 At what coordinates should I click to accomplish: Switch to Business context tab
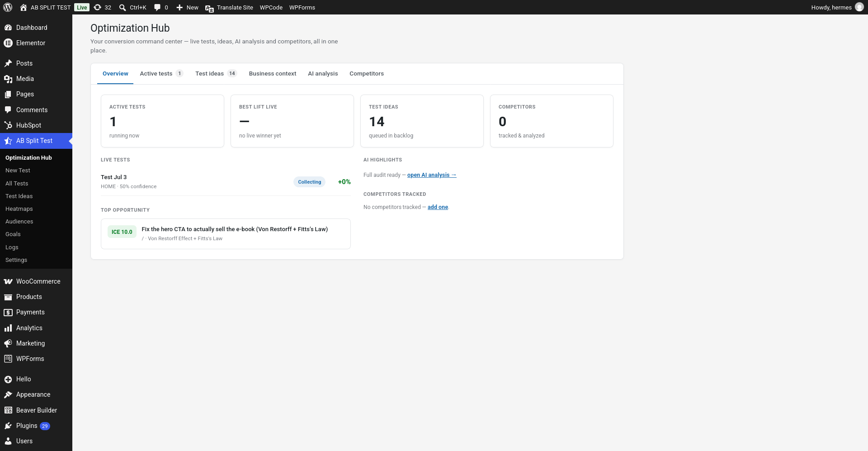[x=273, y=74]
